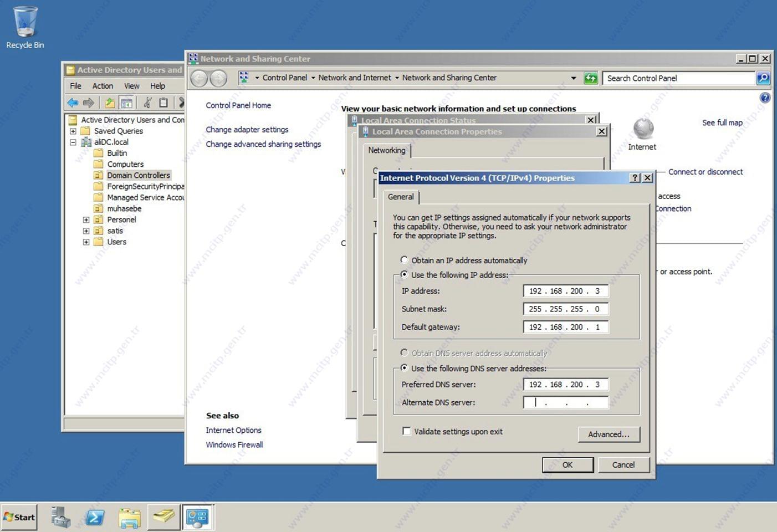777x532 pixels.
Task: Click the muhasebe organizational unit icon
Action: pos(99,209)
